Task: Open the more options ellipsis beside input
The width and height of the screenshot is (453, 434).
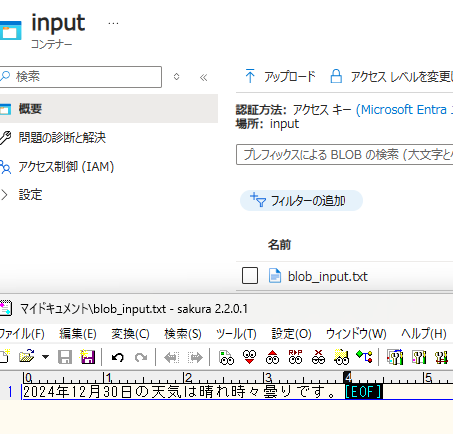Action: click(113, 23)
